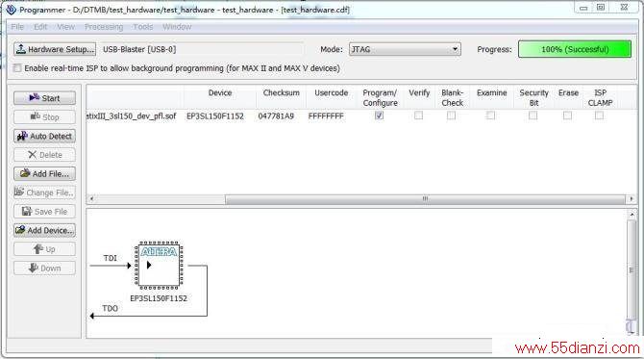This screenshot has width=644, height=359.
Task: Open the Processing menu
Action: 104,27
